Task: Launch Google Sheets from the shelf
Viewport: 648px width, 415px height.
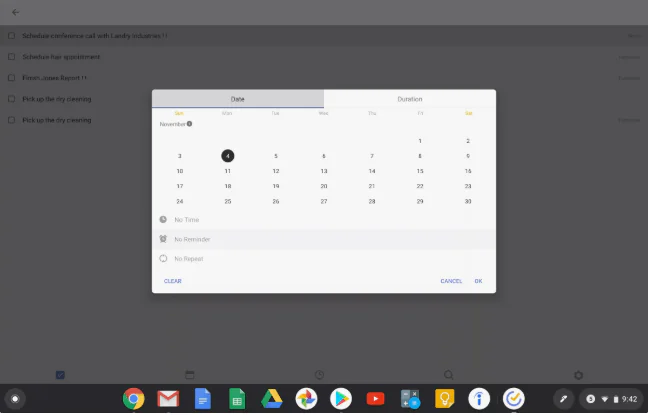Action: 237,399
